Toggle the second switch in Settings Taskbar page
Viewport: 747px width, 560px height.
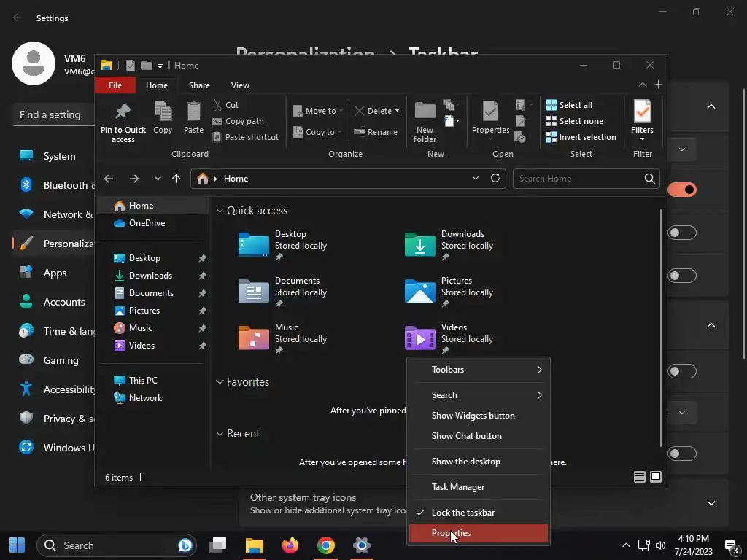tap(682, 233)
